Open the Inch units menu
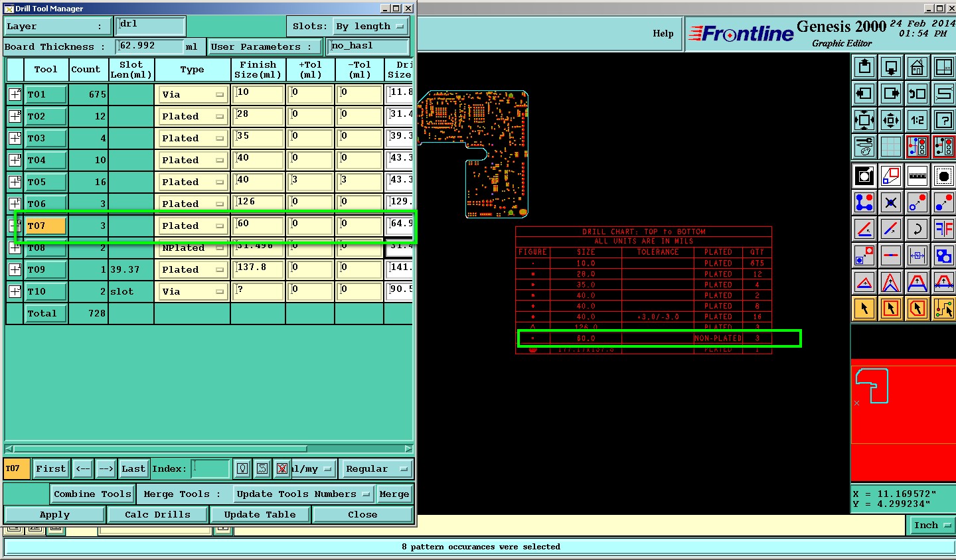 (x=931, y=525)
